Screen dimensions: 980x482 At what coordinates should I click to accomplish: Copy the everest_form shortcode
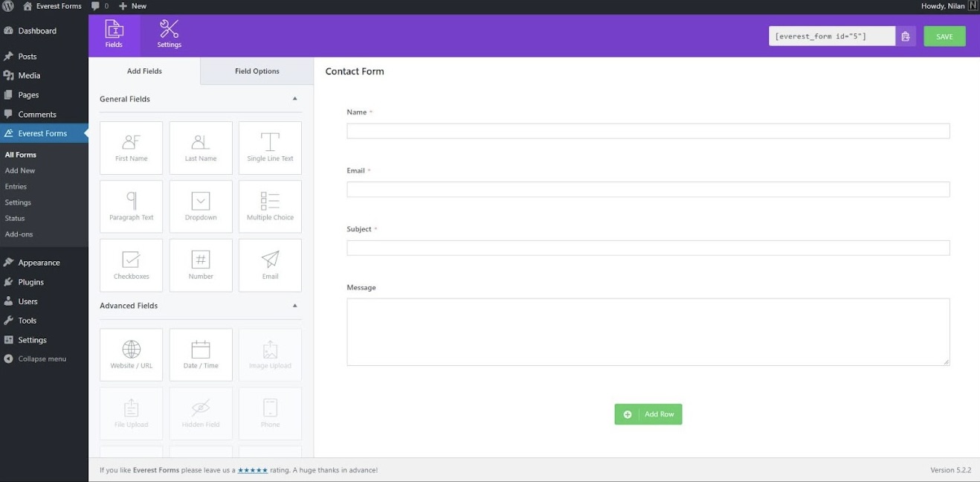click(x=906, y=35)
